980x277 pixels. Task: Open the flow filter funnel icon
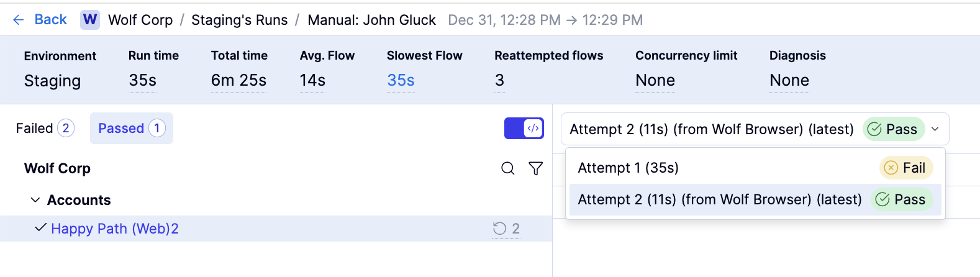[x=535, y=168]
